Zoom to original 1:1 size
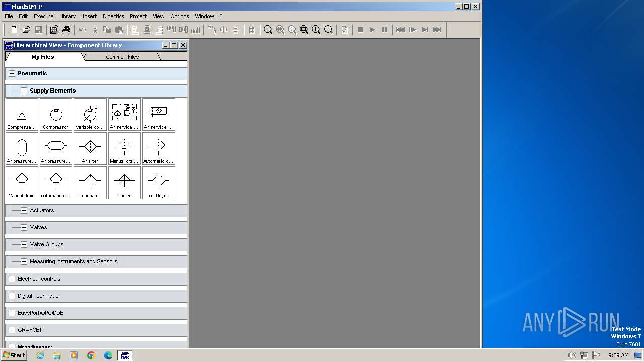Screen dimensions: 644x362 pos(268,30)
